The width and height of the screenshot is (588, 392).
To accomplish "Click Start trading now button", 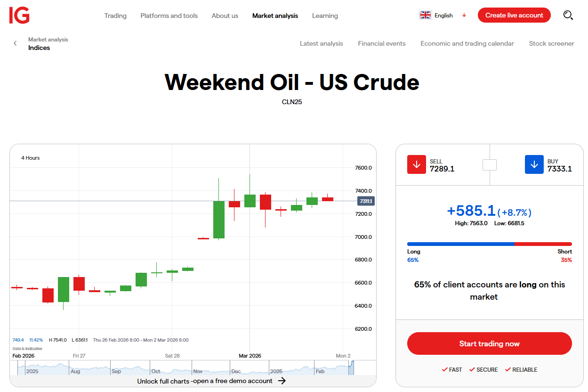I will pyautogui.click(x=490, y=343).
